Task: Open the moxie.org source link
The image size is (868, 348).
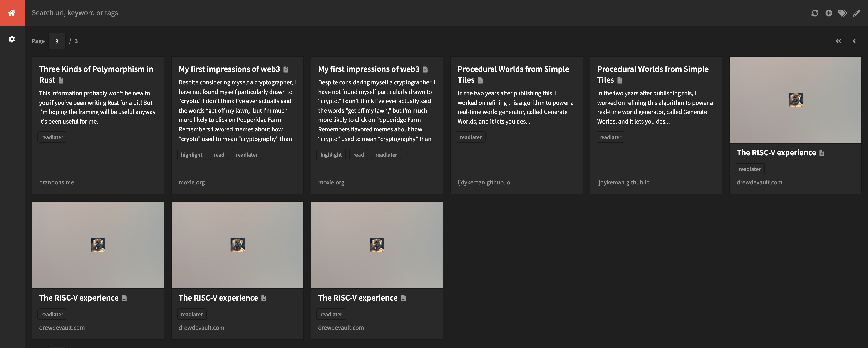Action: pos(191,182)
